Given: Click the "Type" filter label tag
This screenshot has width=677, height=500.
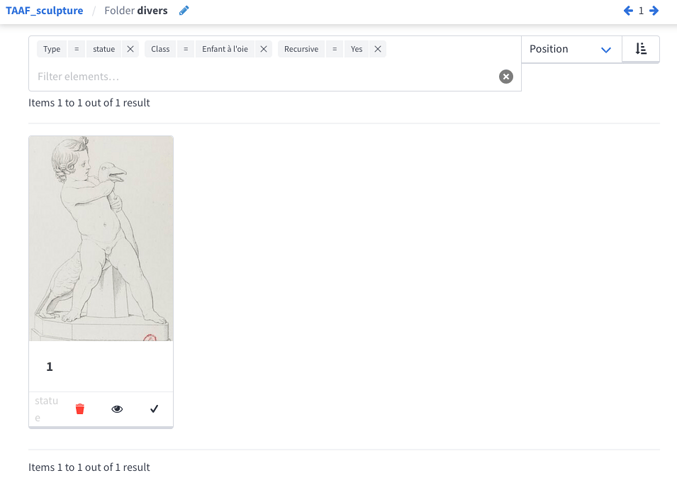Looking at the screenshot, I should tap(52, 49).
